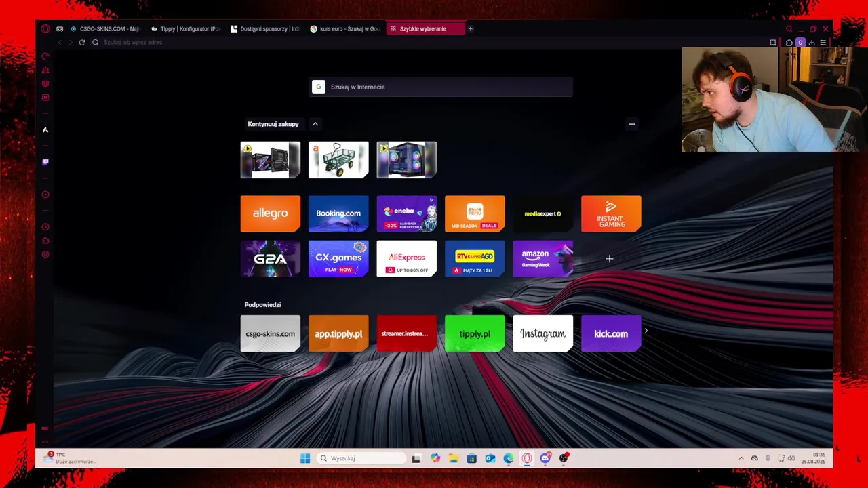Open the G2A speed dial tile
868x488 pixels.
coord(271,258)
